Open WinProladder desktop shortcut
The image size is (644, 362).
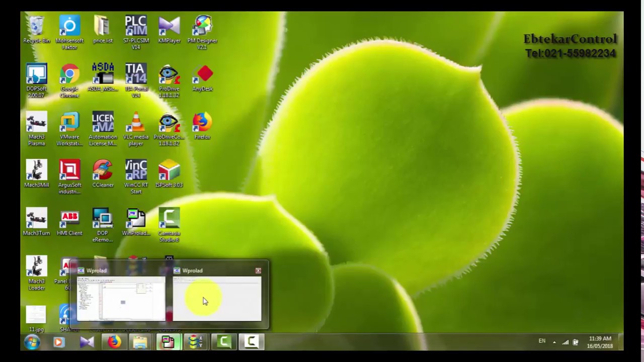click(136, 222)
